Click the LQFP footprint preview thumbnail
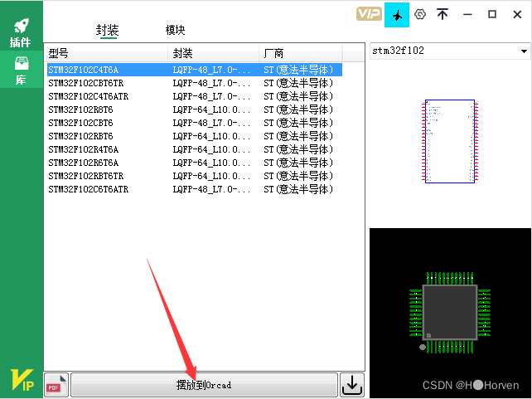This screenshot has height=399, width=532. [x=450, y=313]
